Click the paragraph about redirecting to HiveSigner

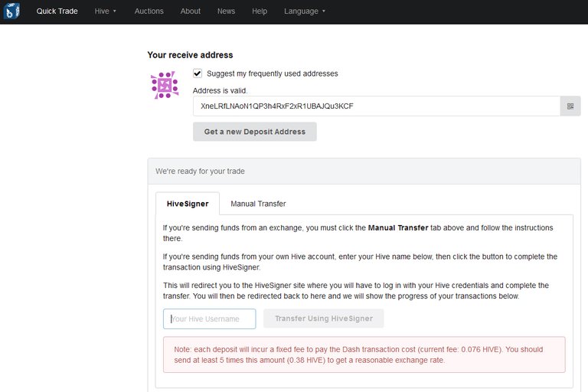point(356,291)
